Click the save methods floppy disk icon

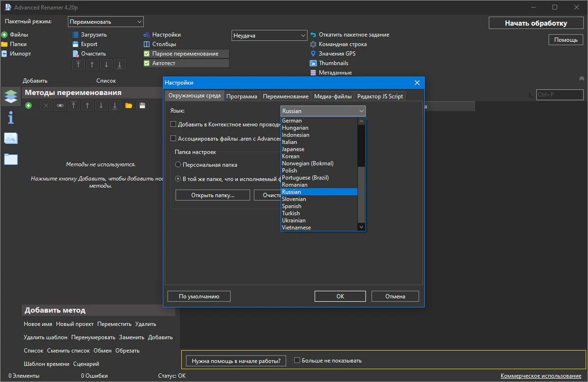click(142, 105)
